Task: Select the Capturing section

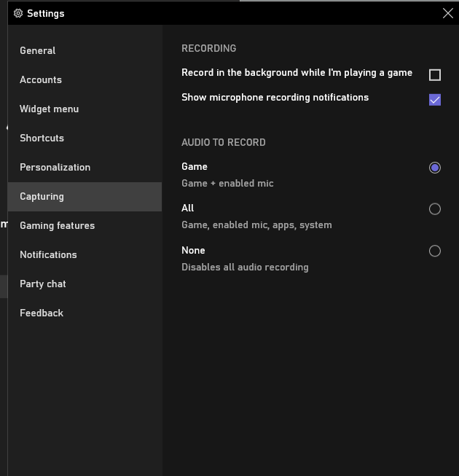Action: pos(42,197)
